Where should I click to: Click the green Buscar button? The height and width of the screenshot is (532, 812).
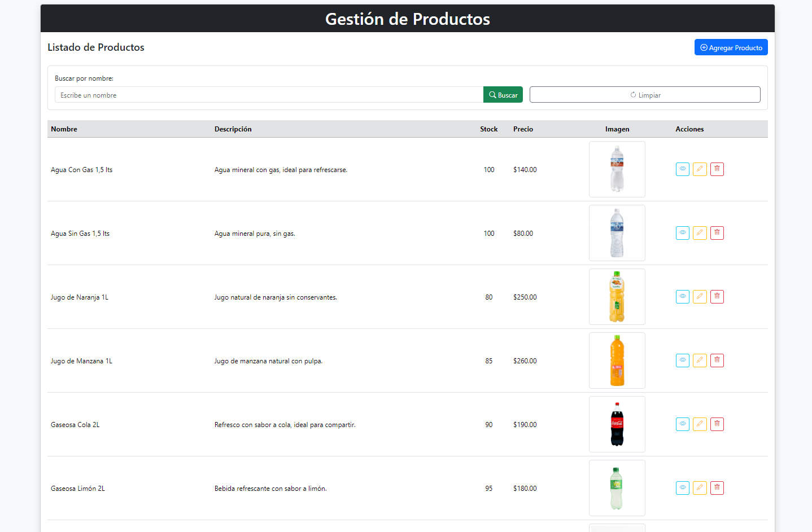pos(503,95)
